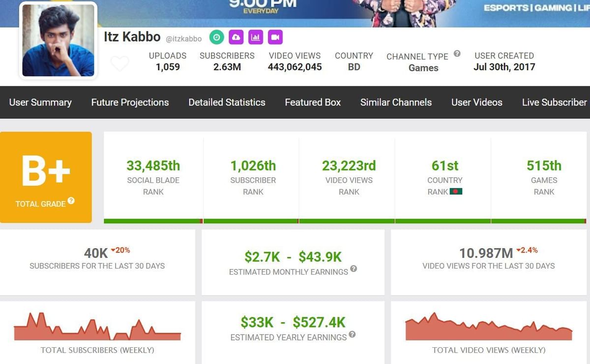Open the Live Subscriber count page
This screenshot has height=364, width=590.
click(555, 102)
